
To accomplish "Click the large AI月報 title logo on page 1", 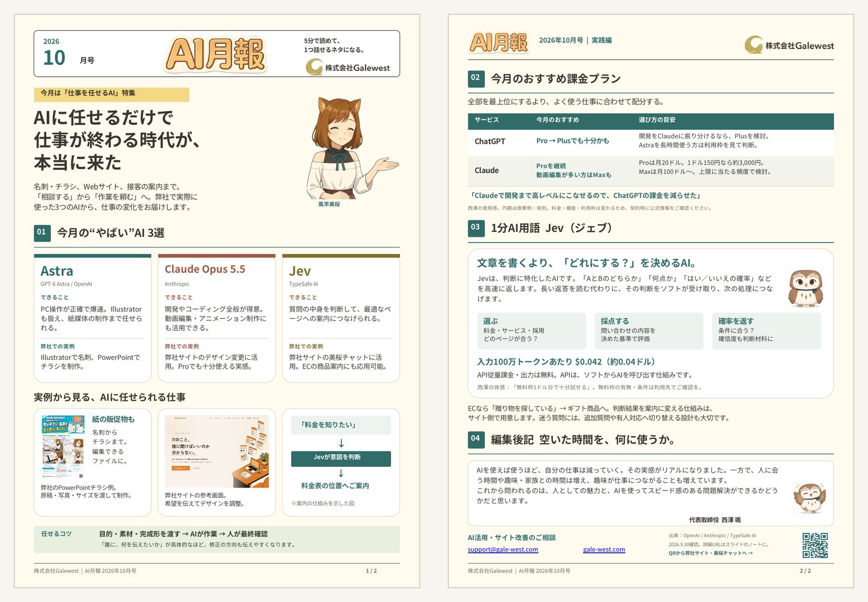I will (x=216, y=55).
